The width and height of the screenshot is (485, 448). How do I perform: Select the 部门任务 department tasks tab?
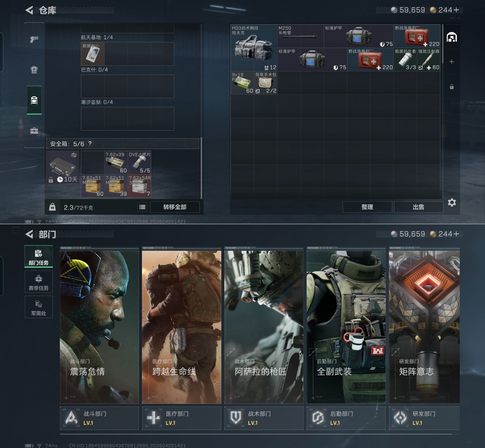point(39,257)
